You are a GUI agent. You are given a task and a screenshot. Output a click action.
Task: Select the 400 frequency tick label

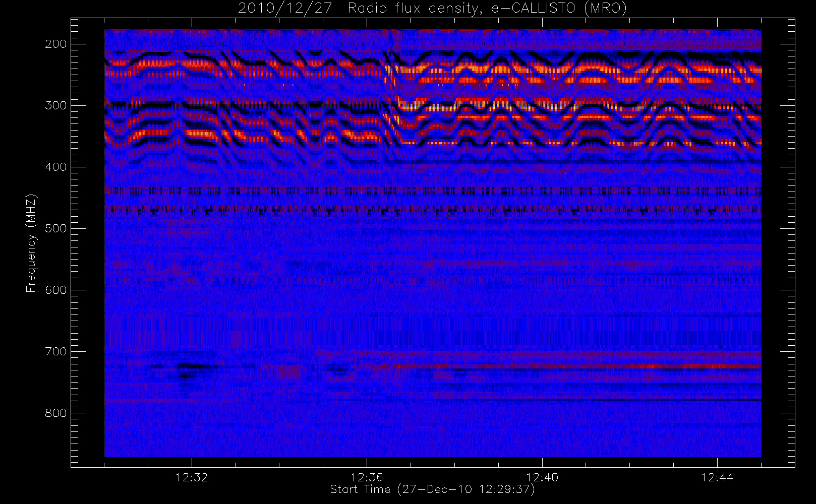coord(55,167)
